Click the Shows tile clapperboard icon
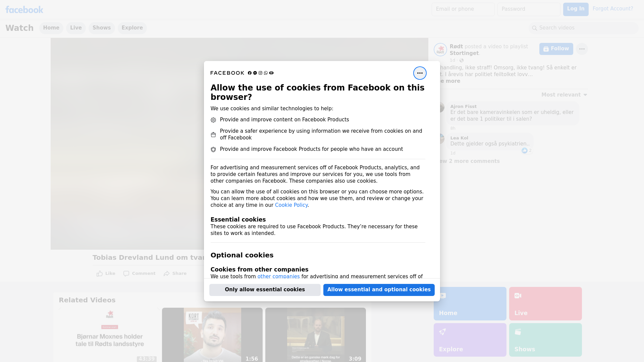The image size is (644, 362). coord(518,332)
